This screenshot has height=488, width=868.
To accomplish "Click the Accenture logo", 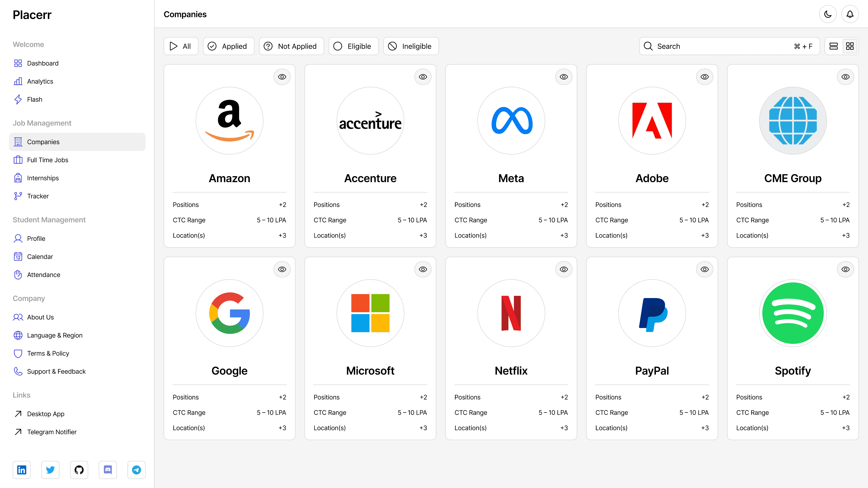I will coord(370,121).
